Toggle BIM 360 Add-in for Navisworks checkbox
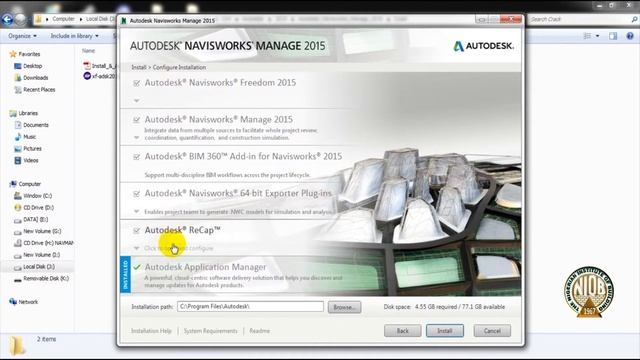Viewport: 640px width, 360px height. coord(136,157)
